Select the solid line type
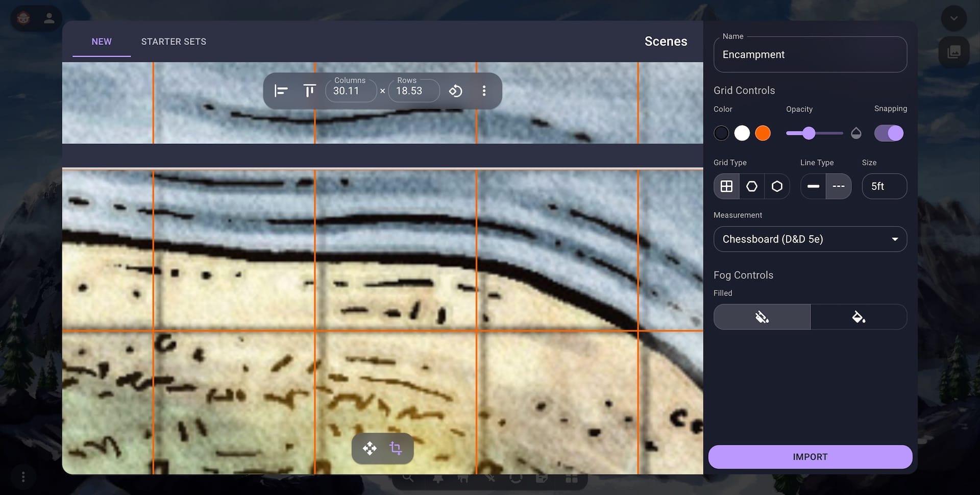This screenshot has height=495, width=980. point(813,186)
